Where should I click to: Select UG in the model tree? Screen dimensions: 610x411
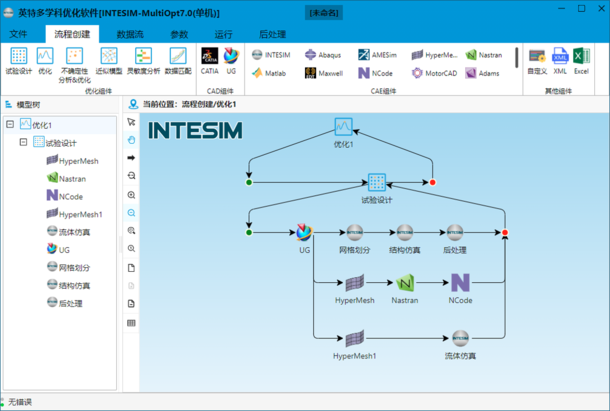(58, 249)
